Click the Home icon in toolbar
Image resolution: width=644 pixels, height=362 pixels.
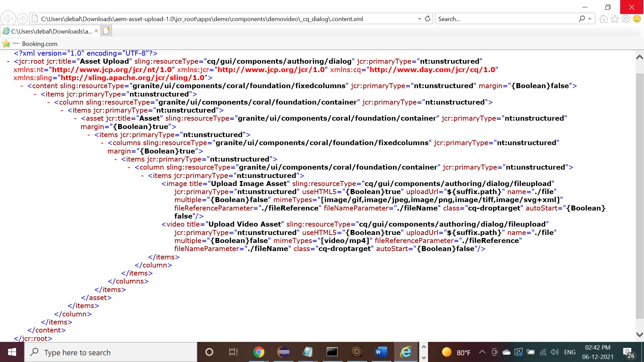coord(603,19)
